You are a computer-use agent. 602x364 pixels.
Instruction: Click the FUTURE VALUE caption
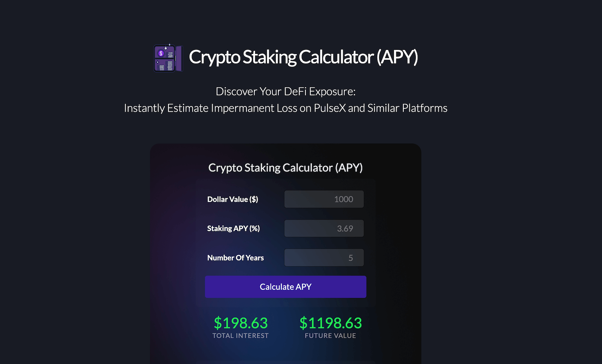(x=330, y=335)
